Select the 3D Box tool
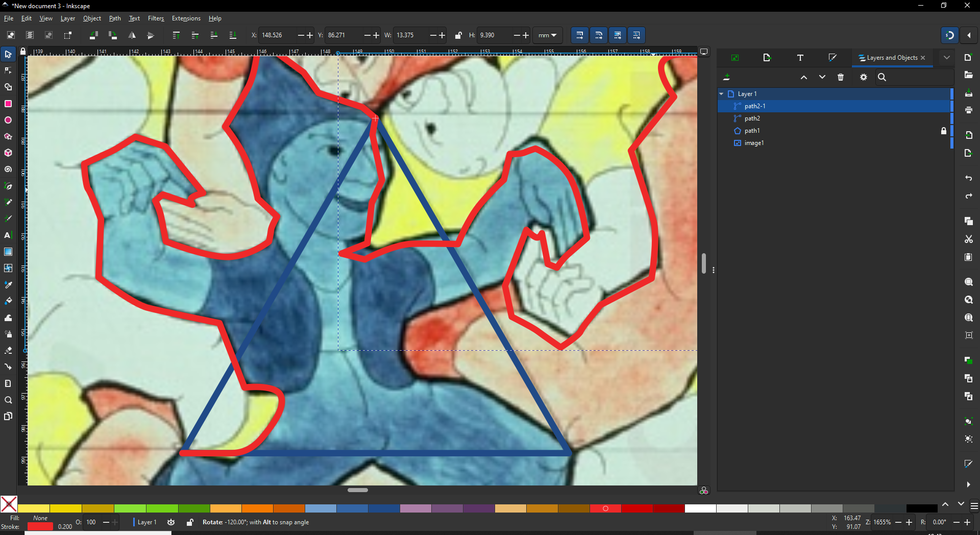The width and height of the screenshot is (980, 535). coord(8,153)
